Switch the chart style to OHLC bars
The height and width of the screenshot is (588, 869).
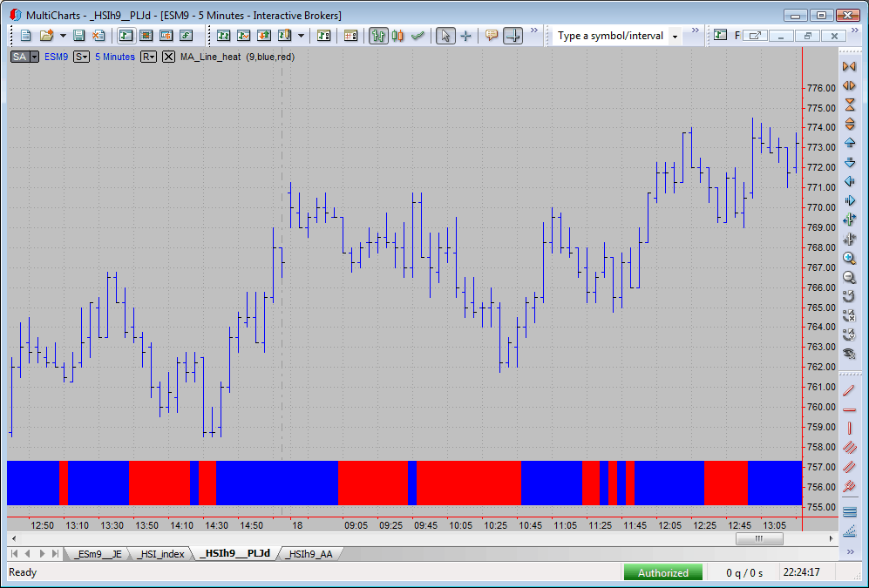click(x=378, y=36)
